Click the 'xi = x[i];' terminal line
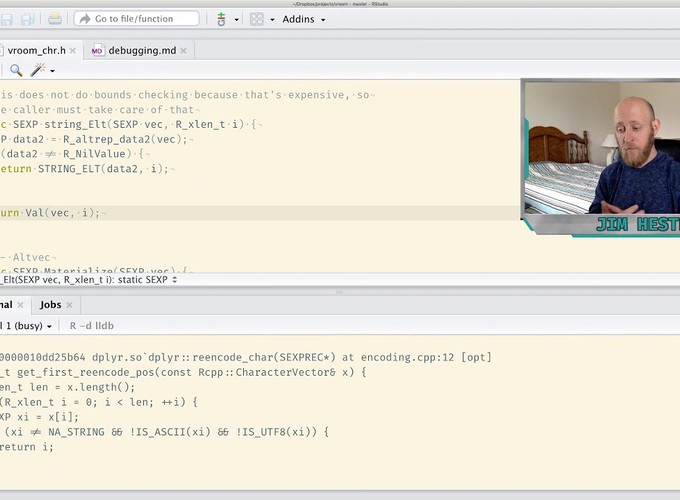680x500 pixels. click(40, 417)
